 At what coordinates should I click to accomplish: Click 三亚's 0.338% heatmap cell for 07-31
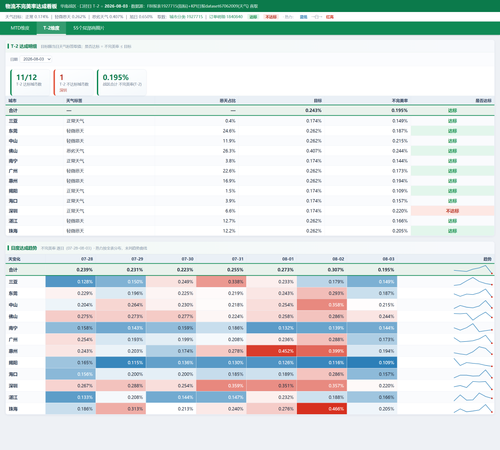point(221,282)
